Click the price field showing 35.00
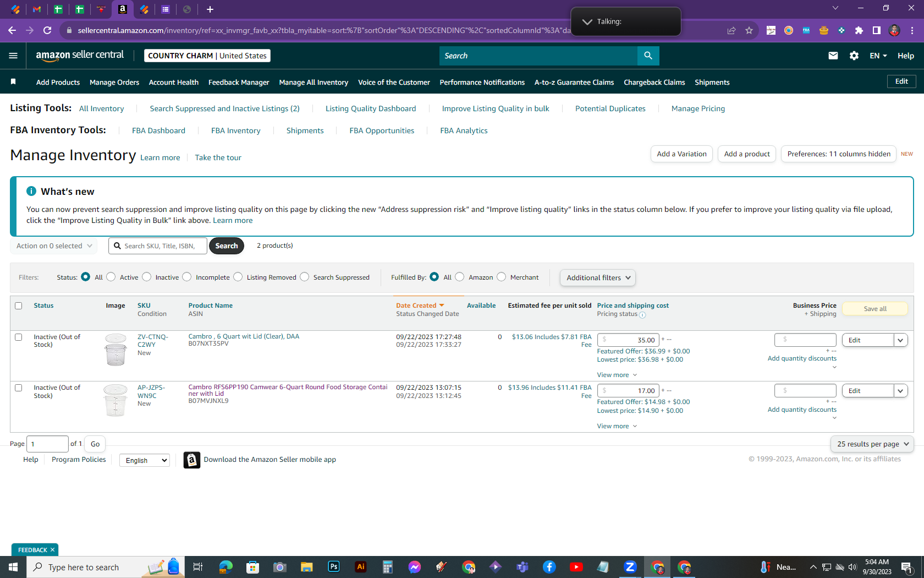 tap(628, 340)
